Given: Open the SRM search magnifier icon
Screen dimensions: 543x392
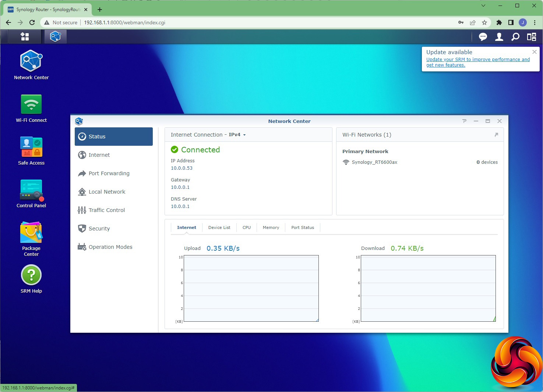Looking at the screenshot, I should point(515,37).
